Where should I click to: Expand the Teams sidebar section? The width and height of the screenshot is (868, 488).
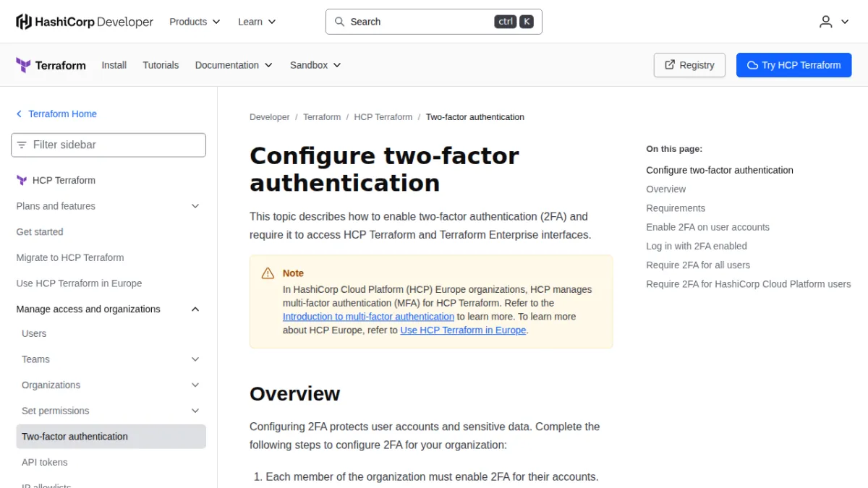195,359
